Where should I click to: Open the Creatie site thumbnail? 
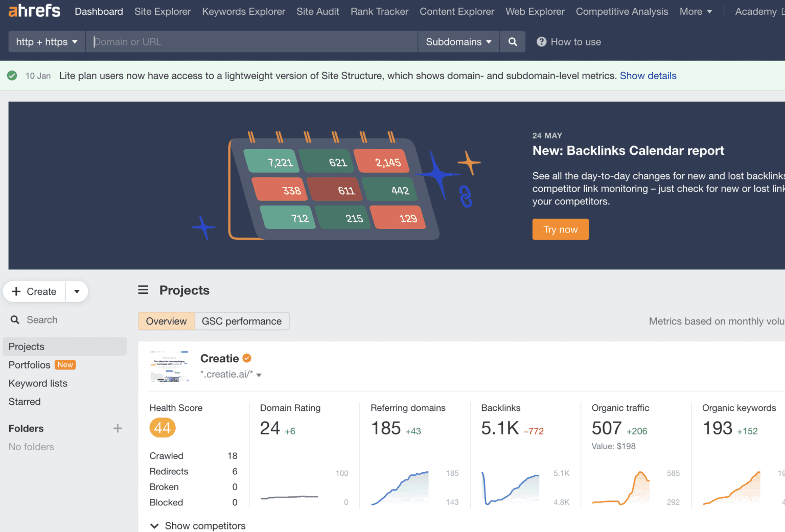[169, 366]
